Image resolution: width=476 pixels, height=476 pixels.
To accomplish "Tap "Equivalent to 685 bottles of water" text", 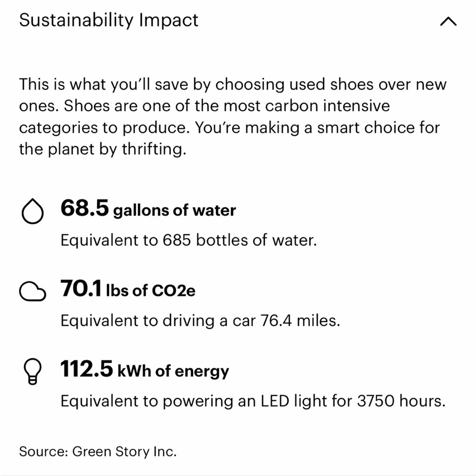I will [x=188, y=240].
